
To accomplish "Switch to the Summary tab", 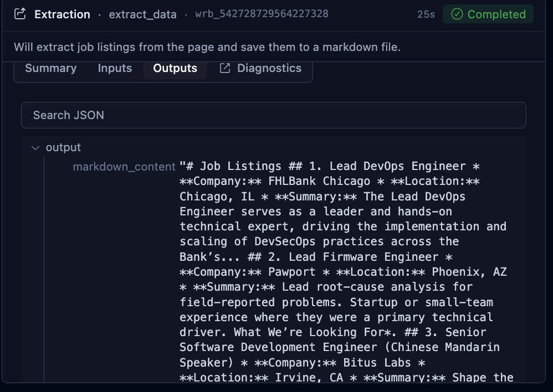I will point(51,68).
